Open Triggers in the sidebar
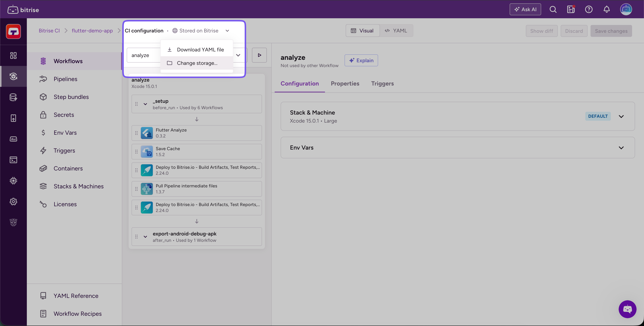This screenshot has width=644, height=326. [74, 151]
